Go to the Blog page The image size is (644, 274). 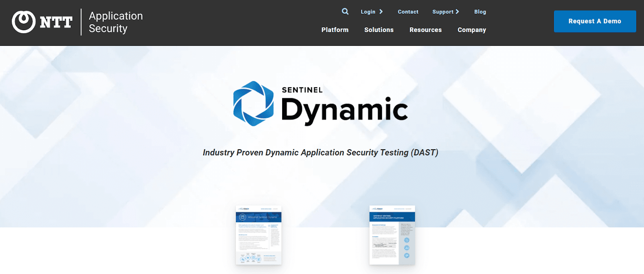tap(480, 12)
